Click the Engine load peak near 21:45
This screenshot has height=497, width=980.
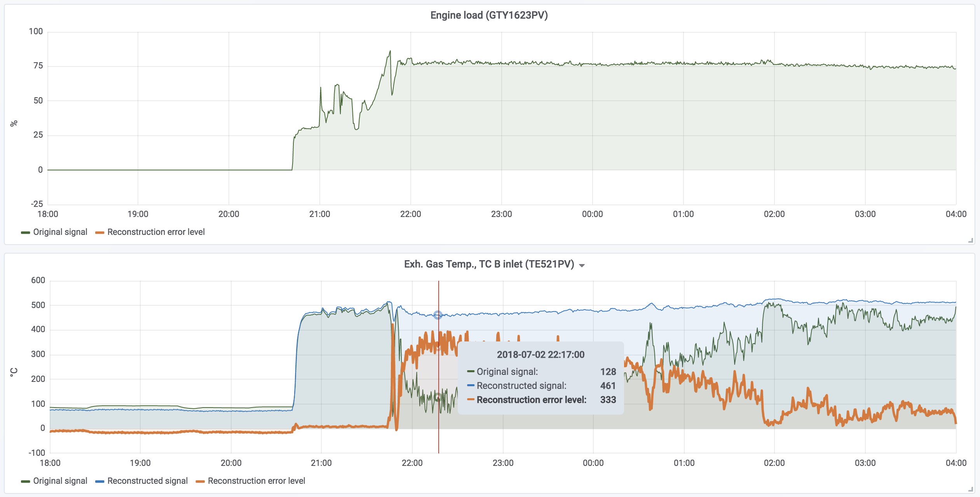[x=390, y=51]
